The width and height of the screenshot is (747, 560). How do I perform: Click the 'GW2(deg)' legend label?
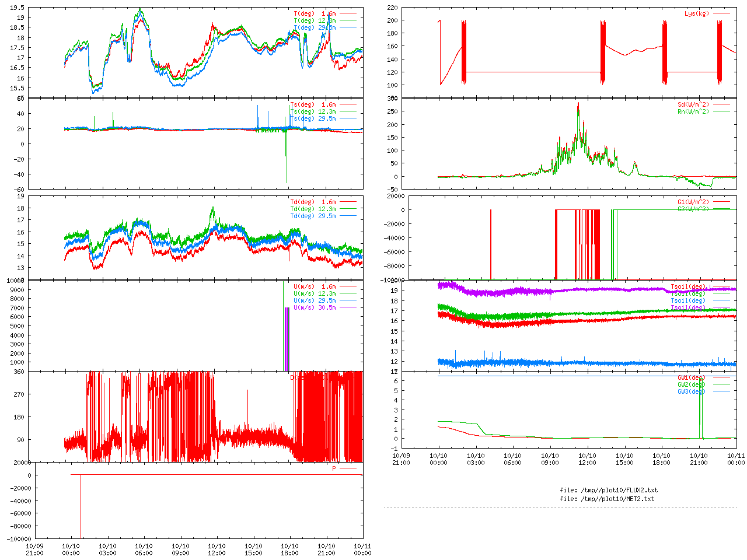[x=692, y=385]
